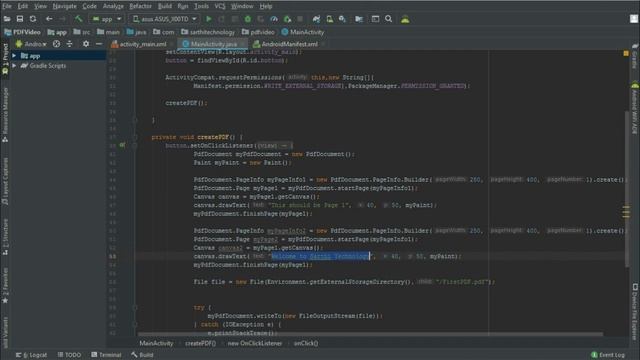
Task: Run the app with green play icon
Action: tap(209, 19)
